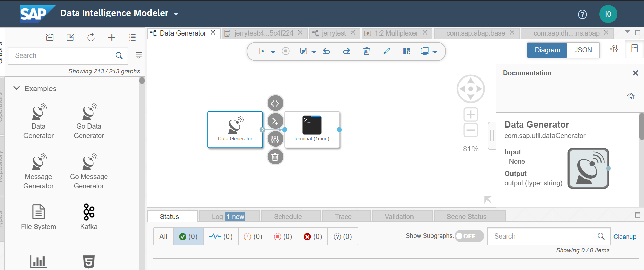Image resolution: width=644 pixels, height=270 pixels.
Task: Filter status by All
Action: pos(163,237)
